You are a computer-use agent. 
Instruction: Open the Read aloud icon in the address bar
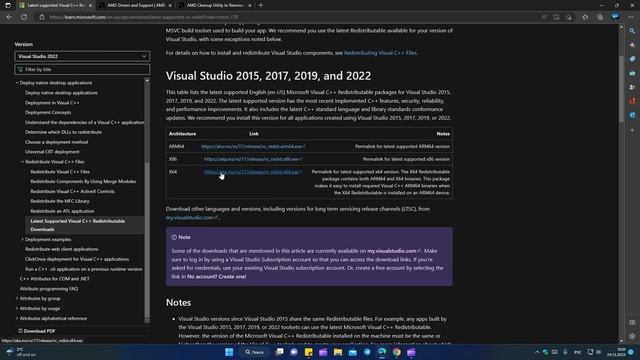coord(544,17)
